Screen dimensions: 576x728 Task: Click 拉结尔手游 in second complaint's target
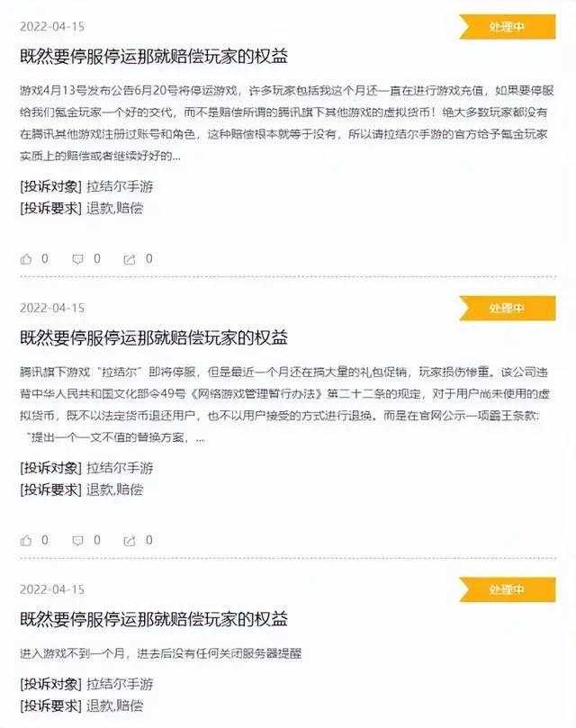pyautogui.click(x=120, y=468)
